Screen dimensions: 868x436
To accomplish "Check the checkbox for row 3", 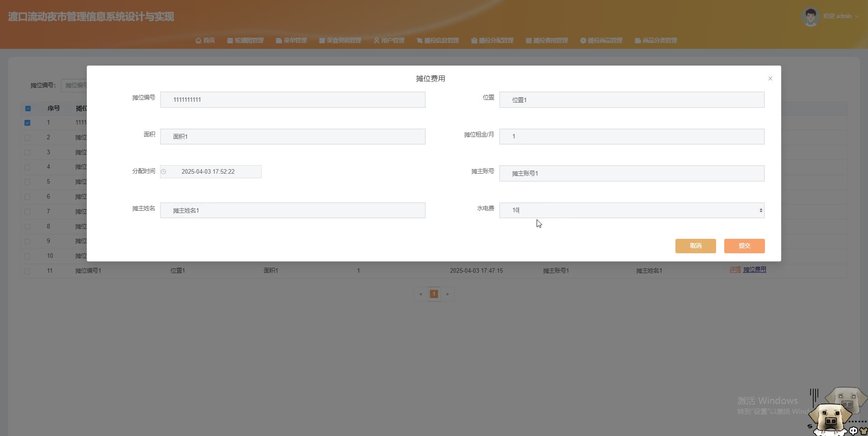I will tap(28, 152).
